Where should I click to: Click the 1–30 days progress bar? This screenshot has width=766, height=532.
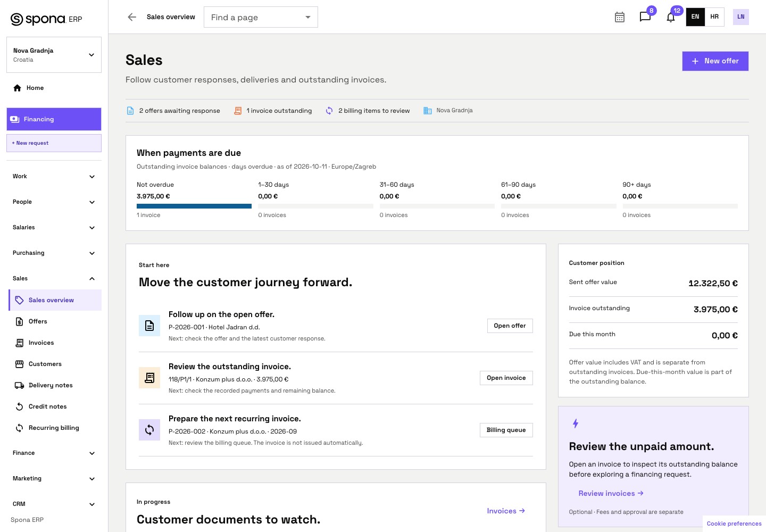[x=315, y=206]
